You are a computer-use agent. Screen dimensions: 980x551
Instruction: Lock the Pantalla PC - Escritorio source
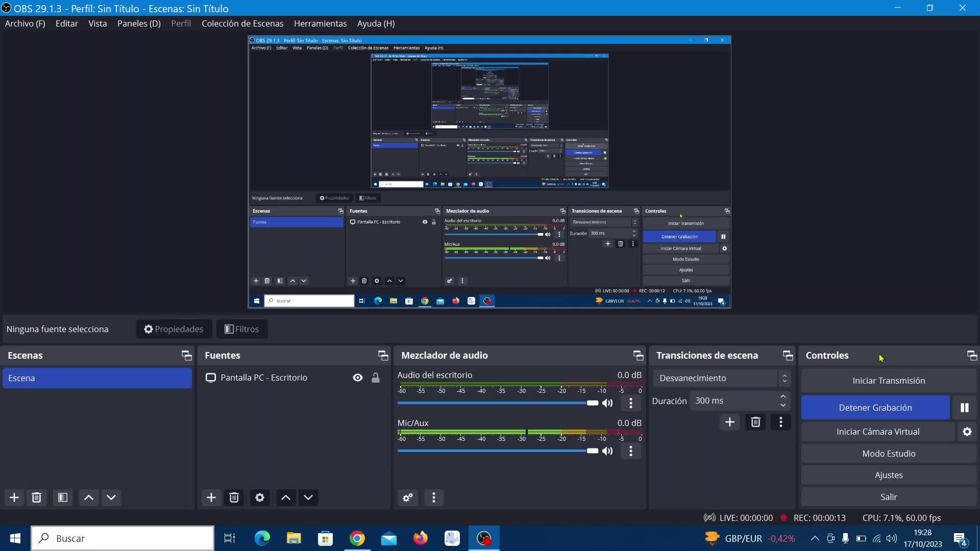click(x=376, y=378)
